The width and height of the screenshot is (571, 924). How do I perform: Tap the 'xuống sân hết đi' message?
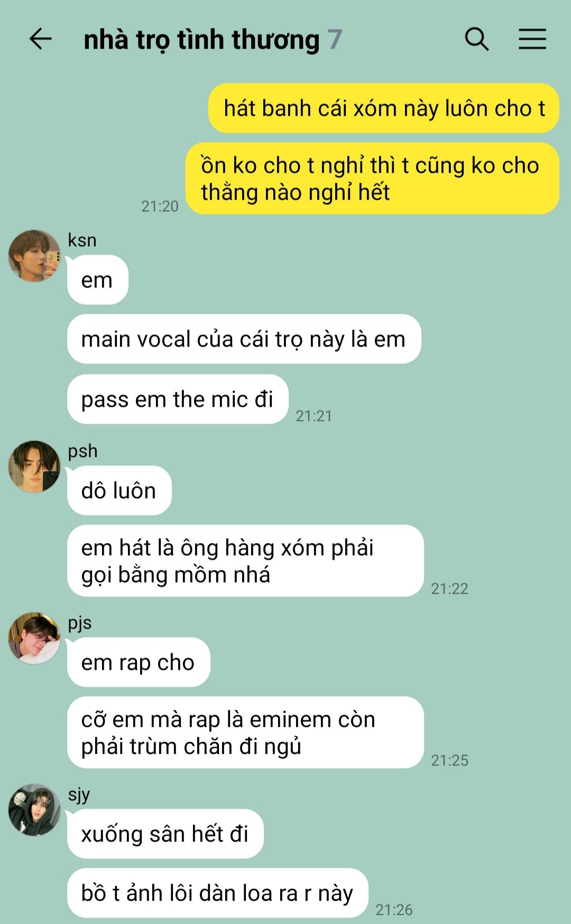point(165,834)
